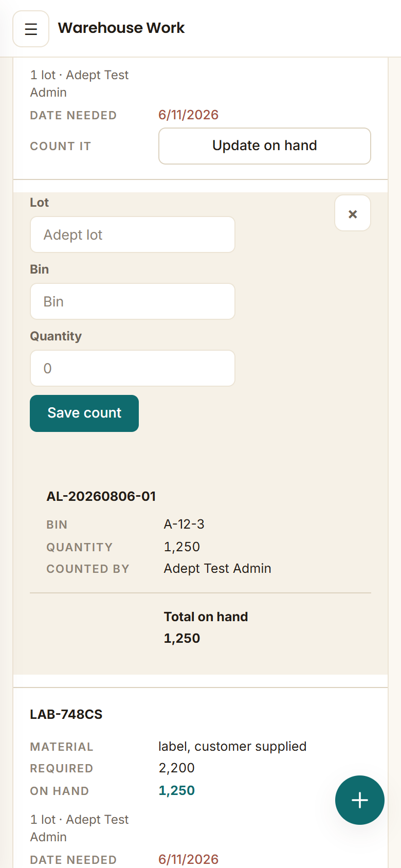The height and width of the screenshot is (868, 401).
Task: Focus the Adept lot input field
Action: (133, 234)
